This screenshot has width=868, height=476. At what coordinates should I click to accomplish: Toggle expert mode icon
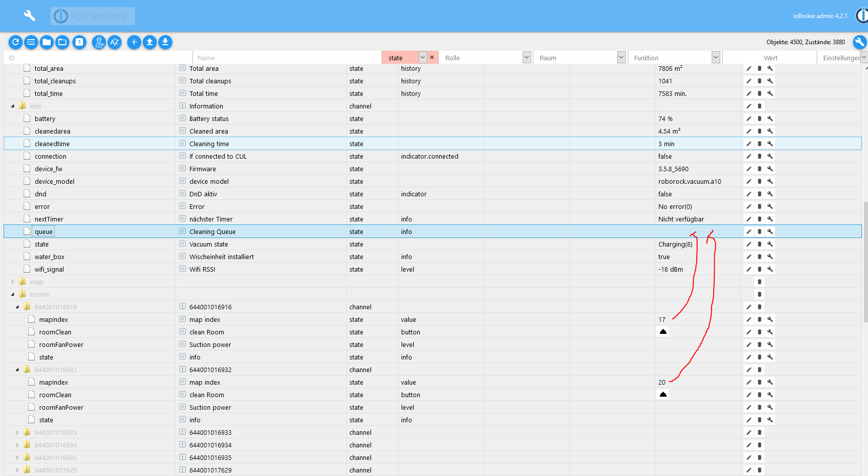pyautogui.click(x=99, y=42)
